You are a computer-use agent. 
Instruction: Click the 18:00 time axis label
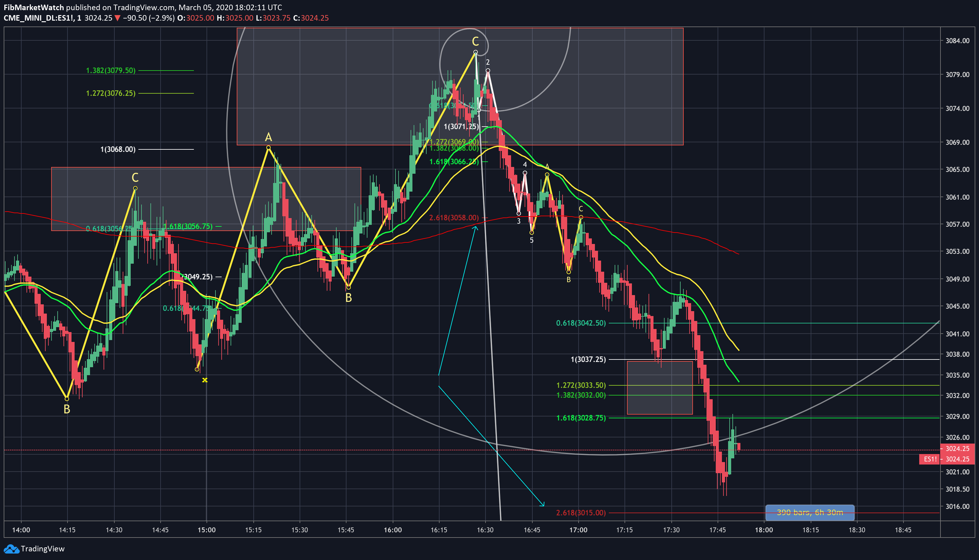click(x=764, y=530)
